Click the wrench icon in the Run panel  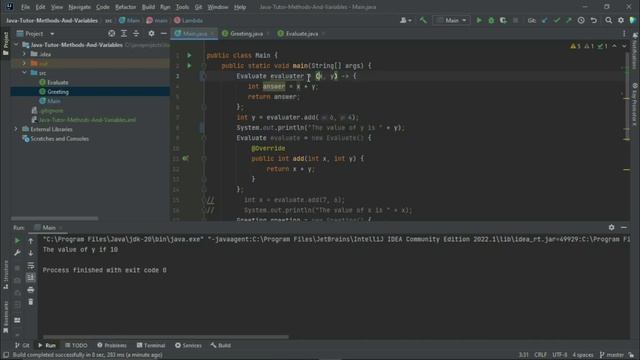(x=17, y=253)
